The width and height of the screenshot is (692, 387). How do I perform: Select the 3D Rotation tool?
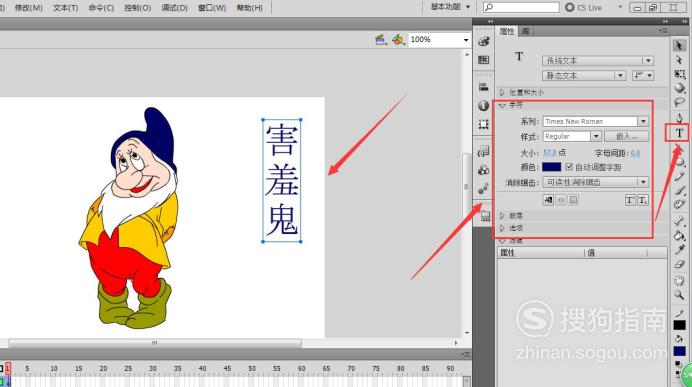pyautogui.click(x=680, y=88)
